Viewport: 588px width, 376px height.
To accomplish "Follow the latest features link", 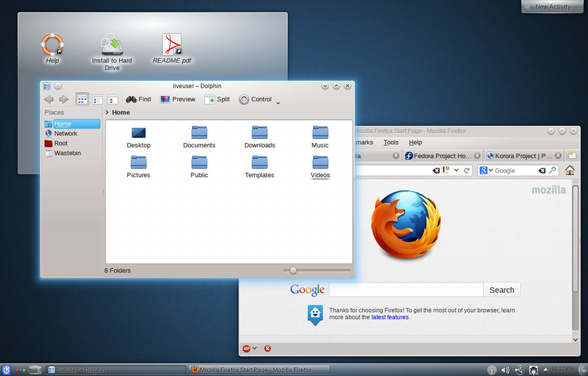I will click(x=389, y=317).
